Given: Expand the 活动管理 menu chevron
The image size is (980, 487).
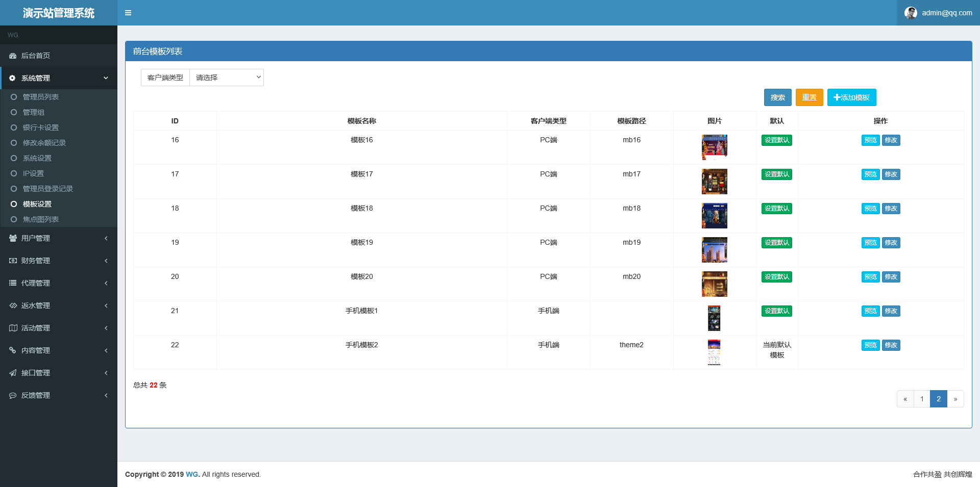Looking at the screenshot, I should 106,328.
